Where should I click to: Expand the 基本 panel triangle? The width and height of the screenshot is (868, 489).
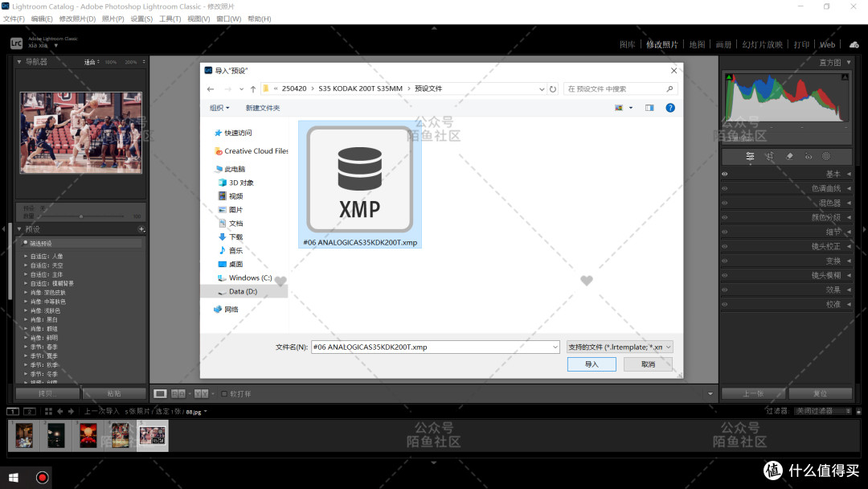pyautogui.click(x=849, y=174)
